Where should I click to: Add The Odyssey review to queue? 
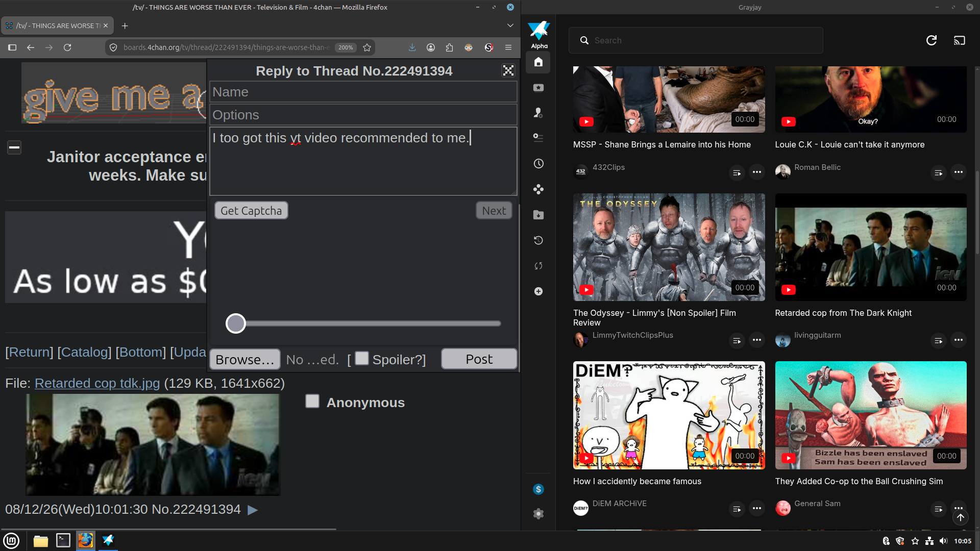point(737,341)
